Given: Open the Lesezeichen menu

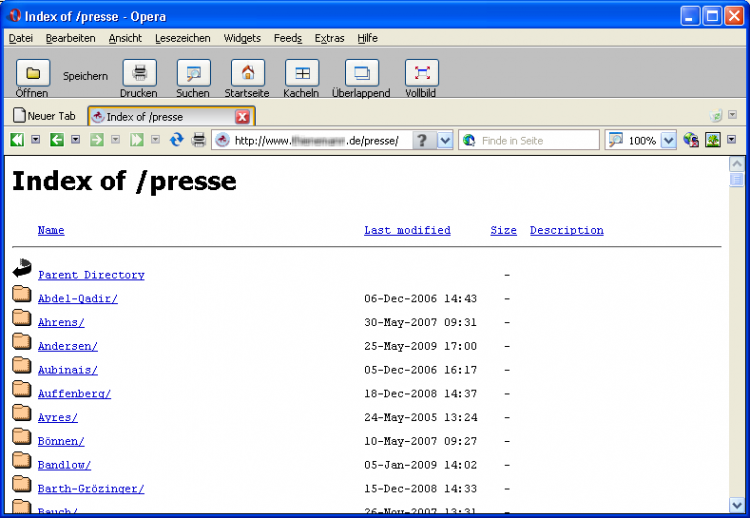Looking at the screenshot, I should (x=182, y=38).
